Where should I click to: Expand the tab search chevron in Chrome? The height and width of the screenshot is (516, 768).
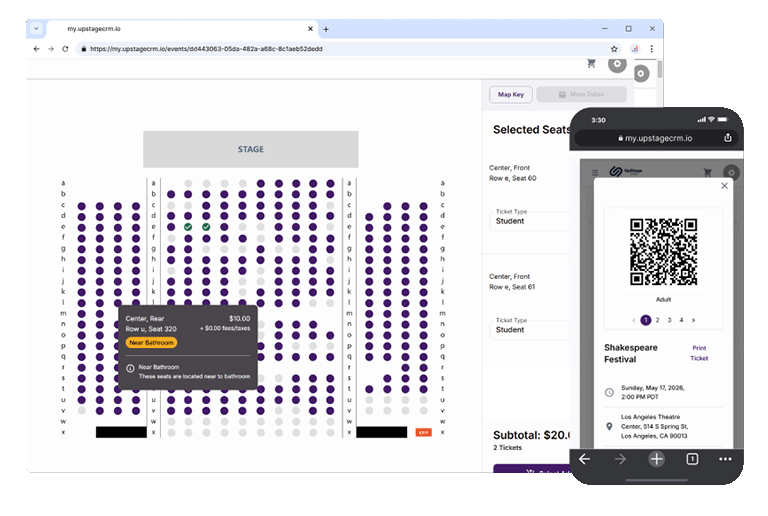37,29
